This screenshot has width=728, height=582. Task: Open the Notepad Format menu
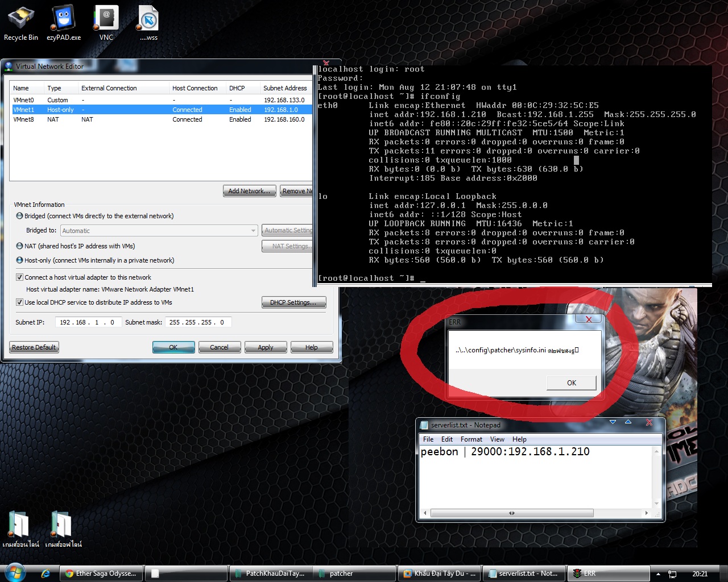(x=471, y=439)
